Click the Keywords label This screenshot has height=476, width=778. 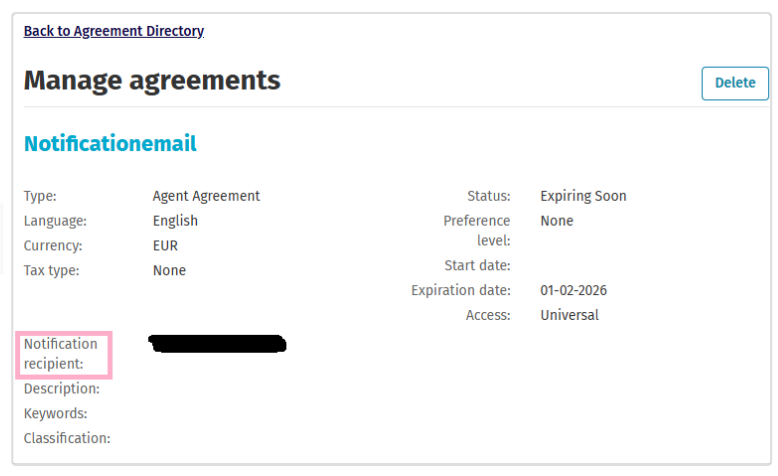pos(56,413)
